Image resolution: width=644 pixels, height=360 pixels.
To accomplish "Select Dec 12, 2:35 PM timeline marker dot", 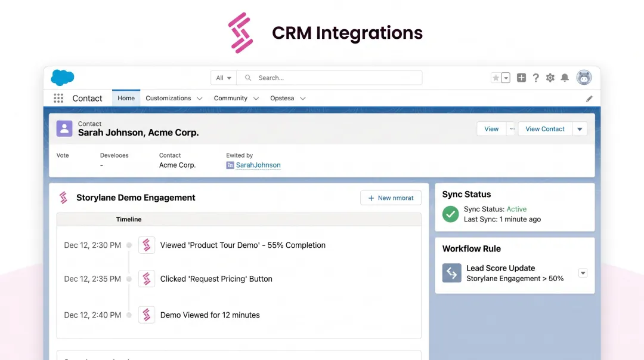I will coord(129,279).
